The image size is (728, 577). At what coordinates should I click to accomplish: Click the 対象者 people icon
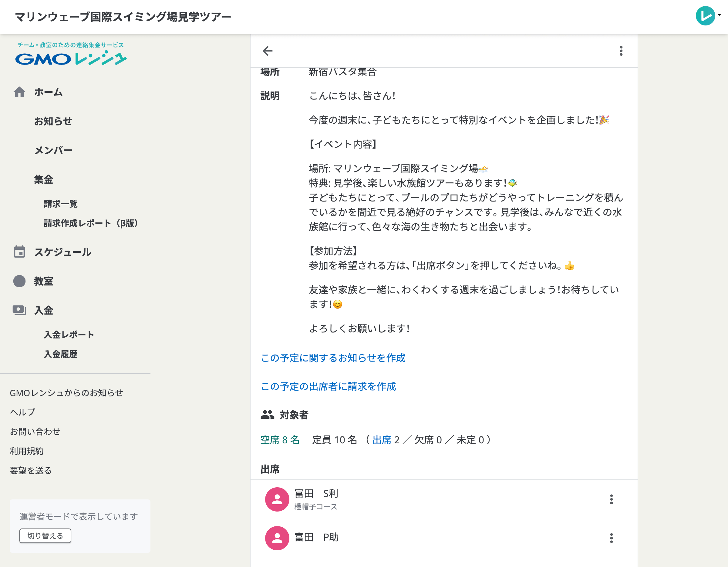point(267,415)
